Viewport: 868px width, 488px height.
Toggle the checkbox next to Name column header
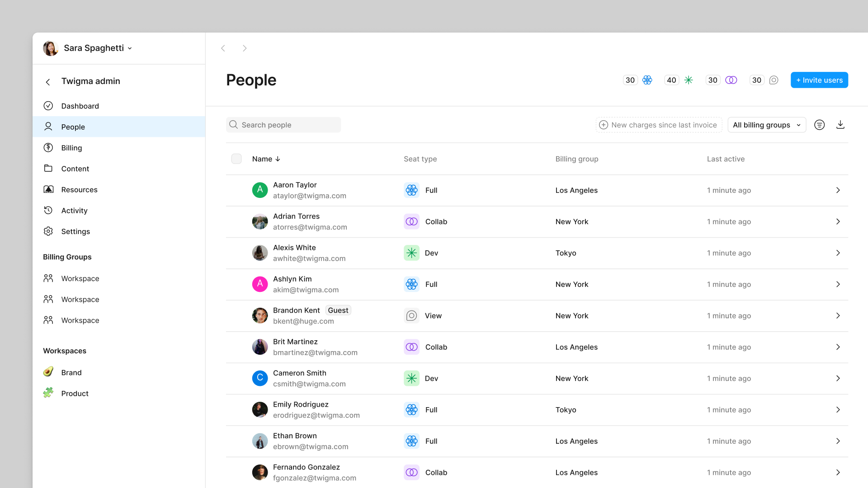(237, 159)
